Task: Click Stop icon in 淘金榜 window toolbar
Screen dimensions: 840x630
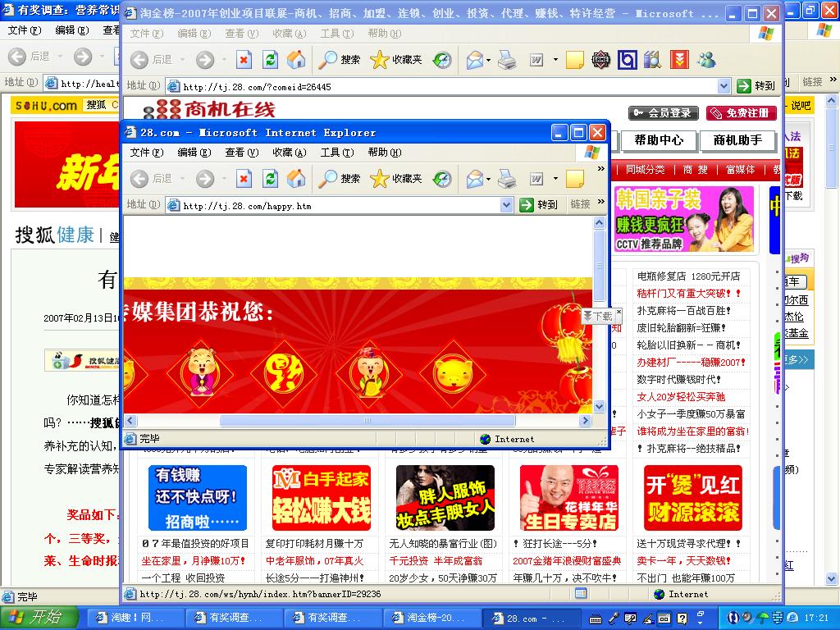Action: pos(244,59)
